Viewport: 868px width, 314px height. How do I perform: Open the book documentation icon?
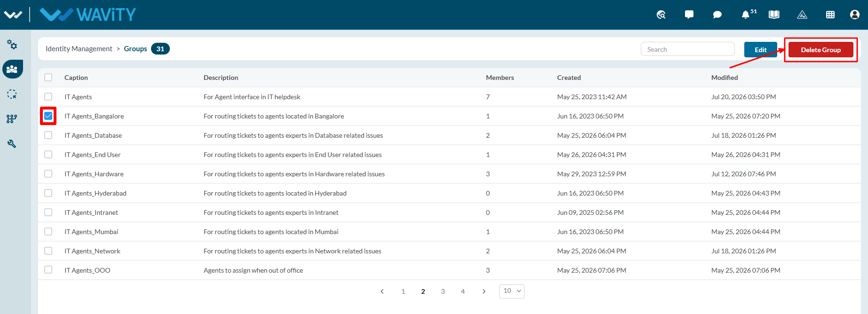(x=774, y=15)
